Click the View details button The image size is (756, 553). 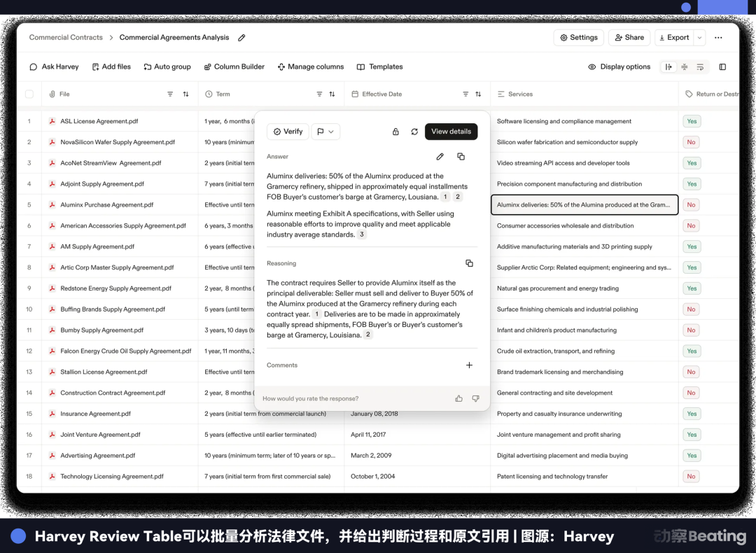(x=451, y=132)
